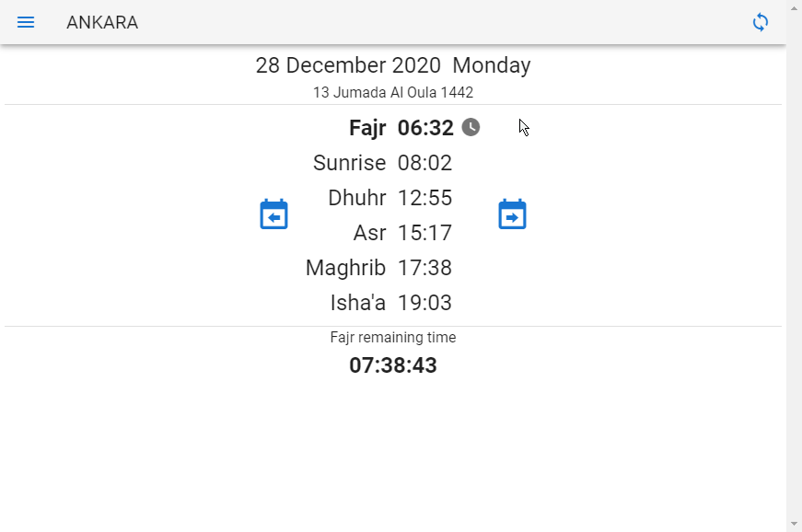Click the refresh sync icon

[x=761, y=22]
